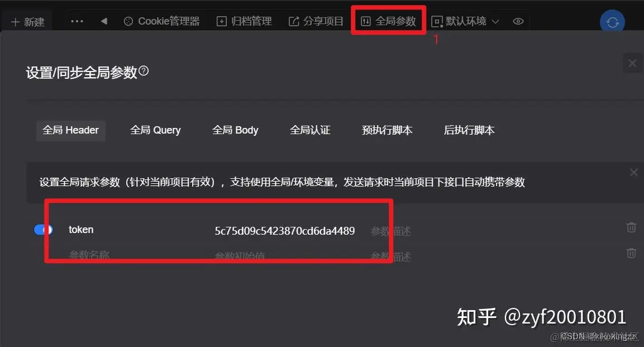Open the Cookie管理器 manager
644x347 pixels.
point(162,21)
